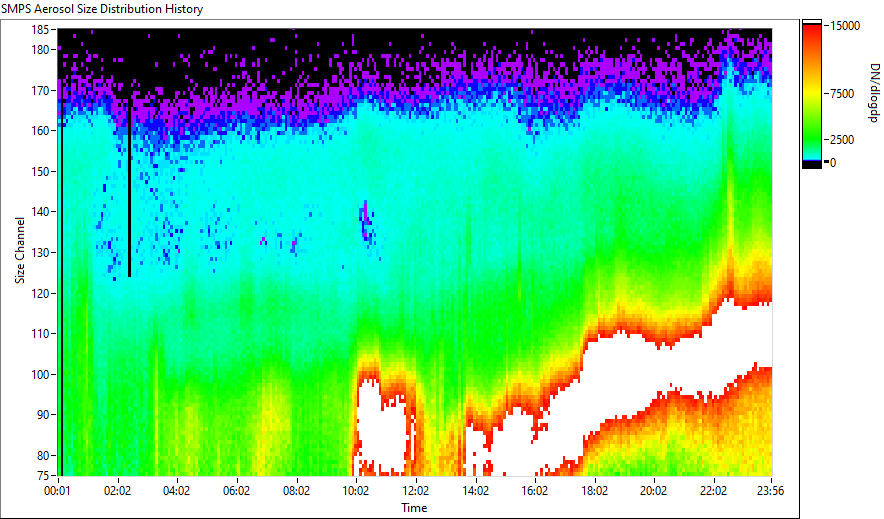Click the y-axis tick value 160
884x519 pixels.
(x=40, y=131)
